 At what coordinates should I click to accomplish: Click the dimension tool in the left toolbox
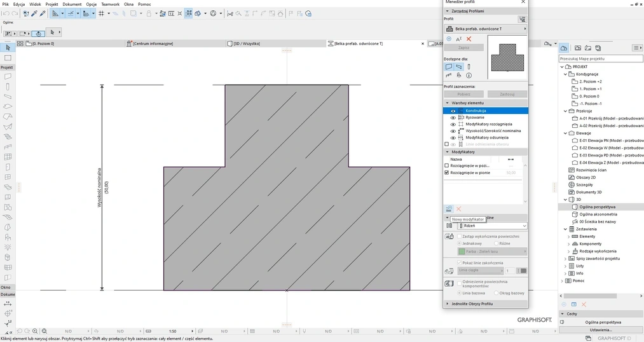[8, 303]
